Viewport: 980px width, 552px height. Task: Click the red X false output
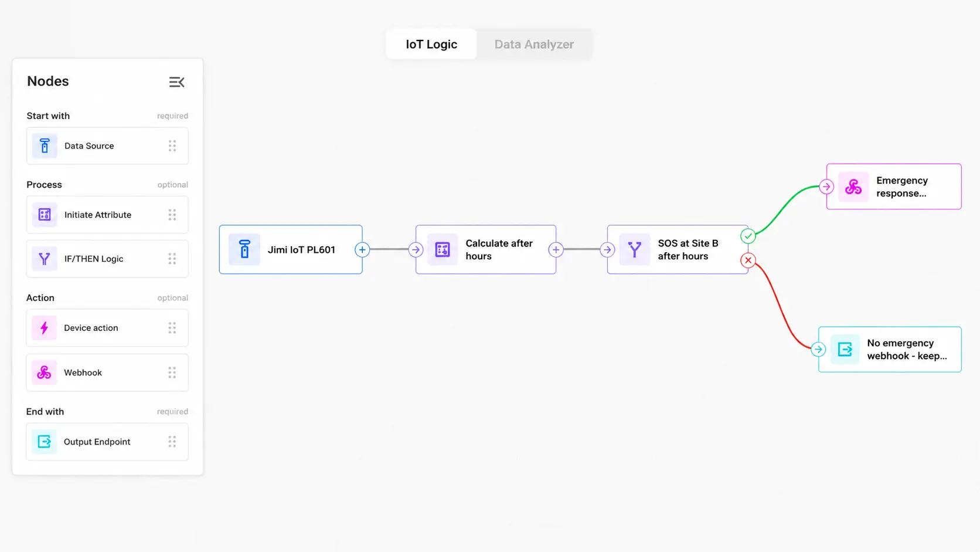pyautogui.click(x=748, y=260)
